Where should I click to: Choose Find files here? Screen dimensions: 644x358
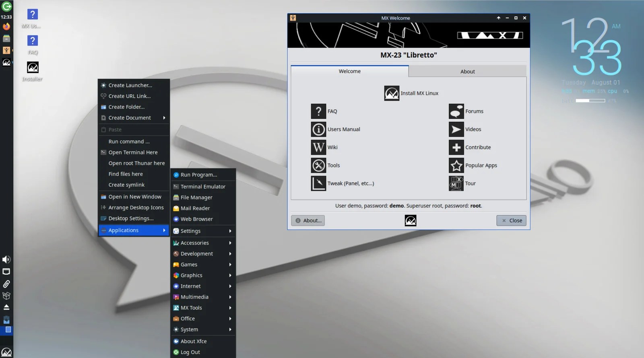point(134,174)
